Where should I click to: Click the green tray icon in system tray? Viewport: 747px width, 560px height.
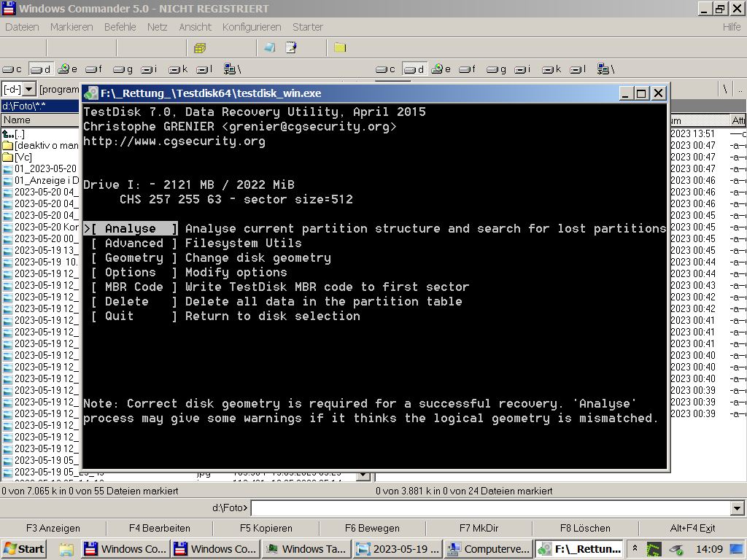(x=654, y=549)
